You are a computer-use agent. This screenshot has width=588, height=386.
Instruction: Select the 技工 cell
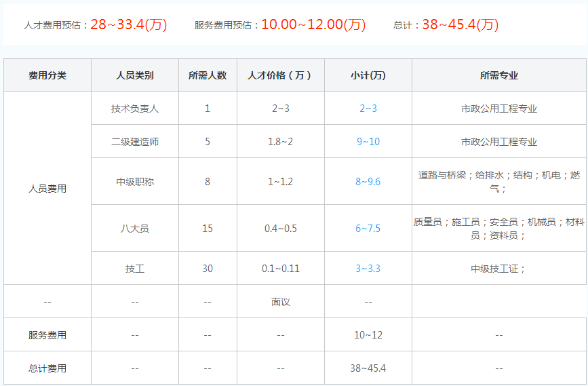tap(135, 268)
